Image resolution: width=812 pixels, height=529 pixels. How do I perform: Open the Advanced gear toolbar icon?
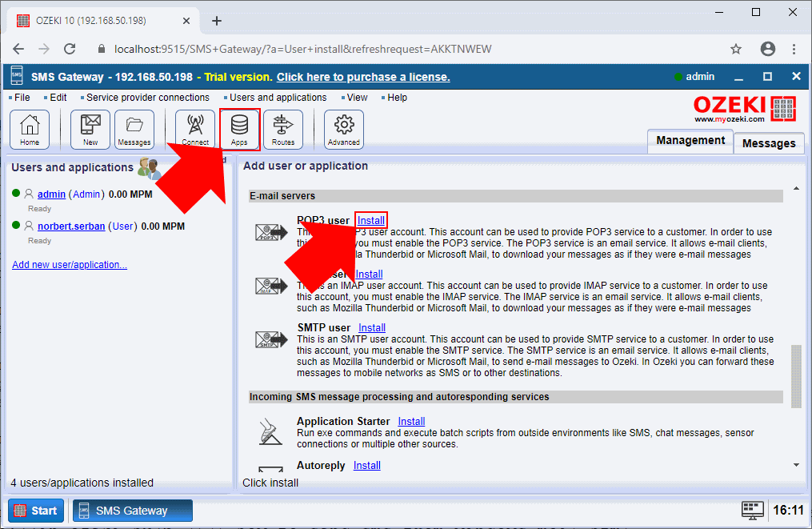[344, 130]
